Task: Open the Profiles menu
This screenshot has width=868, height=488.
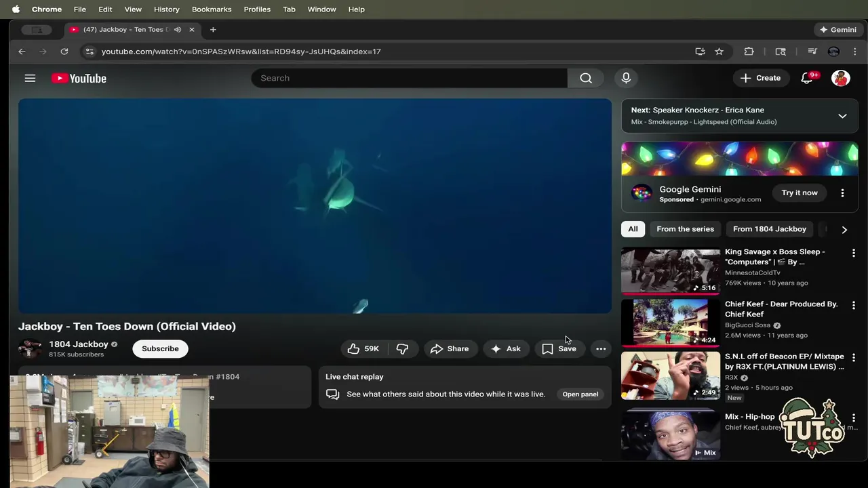Action: point(257,9)
